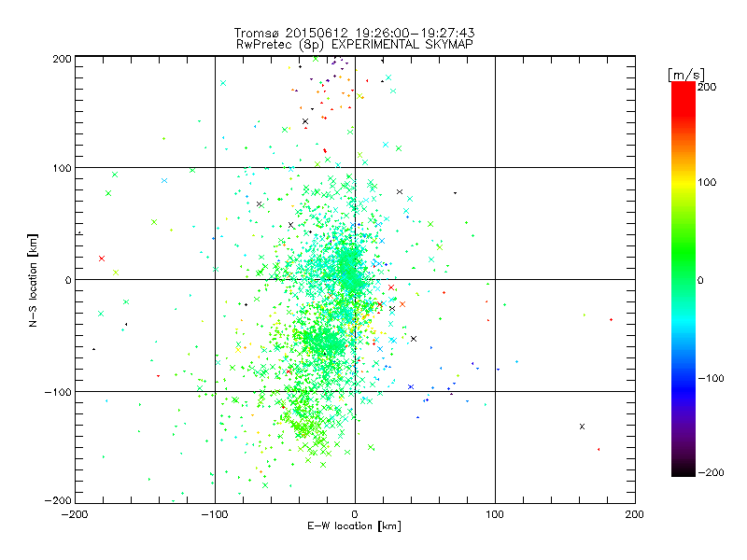This screenshot has width=747, height=560.
Task: Click the E-W axis tick label '-200'
Action: point(75,514)
